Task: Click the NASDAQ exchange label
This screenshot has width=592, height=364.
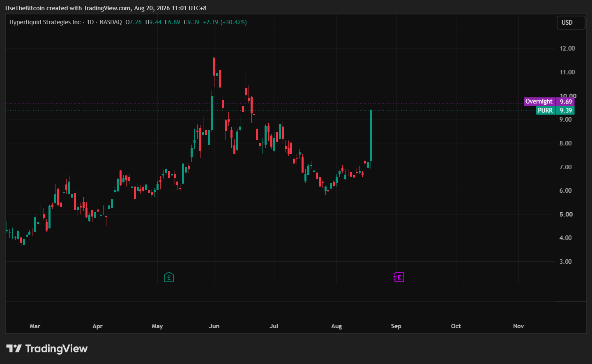Action: [111, 22]
